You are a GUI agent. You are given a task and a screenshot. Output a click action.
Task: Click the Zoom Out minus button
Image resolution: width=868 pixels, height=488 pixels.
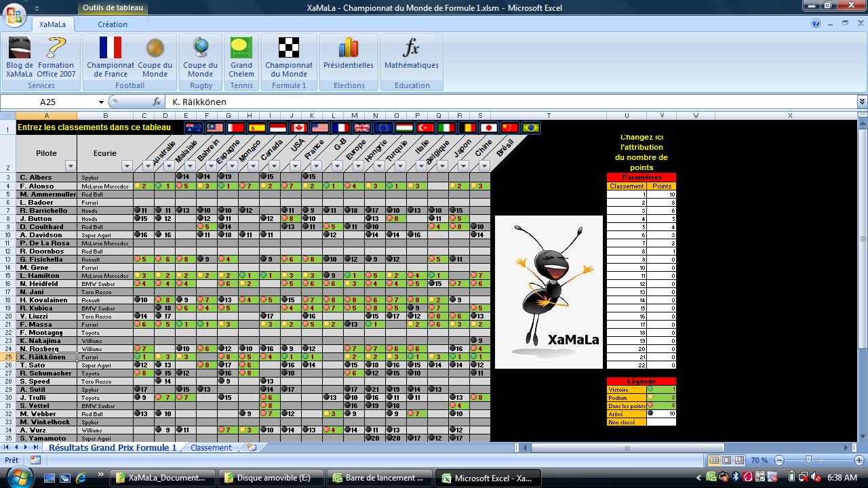tap(779, 460)
